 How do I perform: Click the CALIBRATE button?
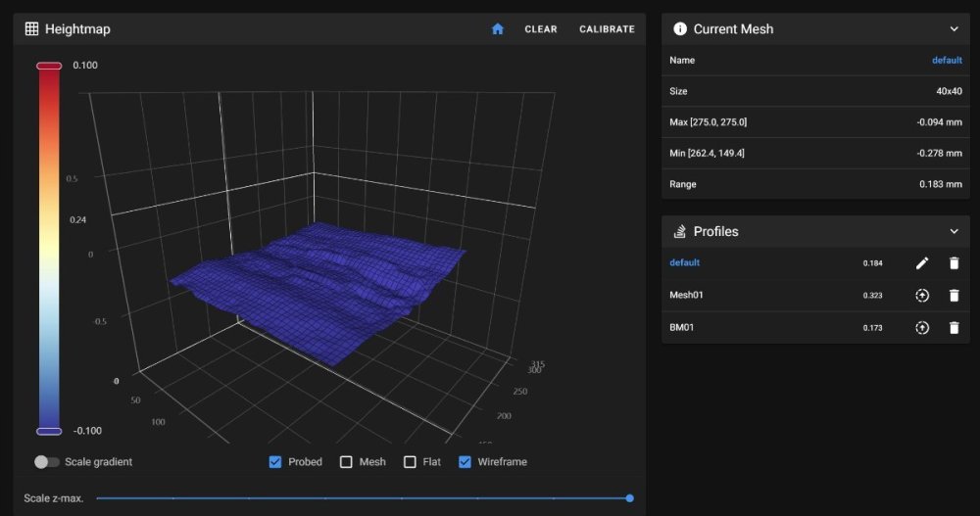[x=607, y=28]
